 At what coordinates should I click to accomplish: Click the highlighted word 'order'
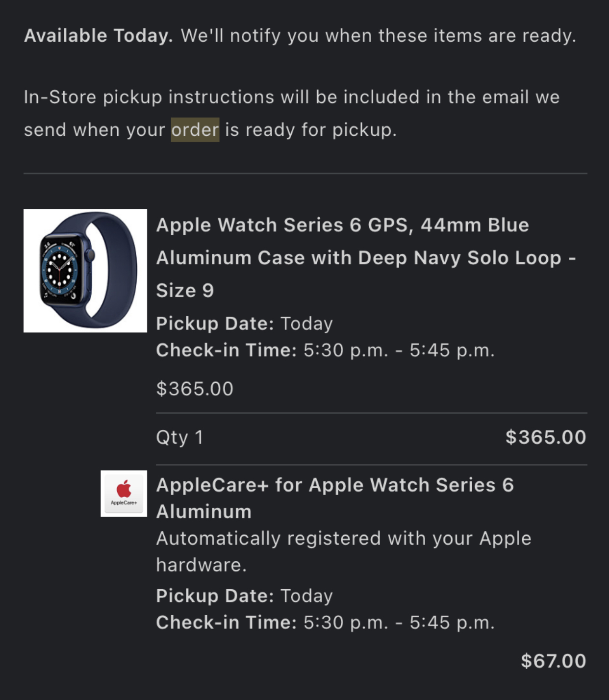pos(195,130)
